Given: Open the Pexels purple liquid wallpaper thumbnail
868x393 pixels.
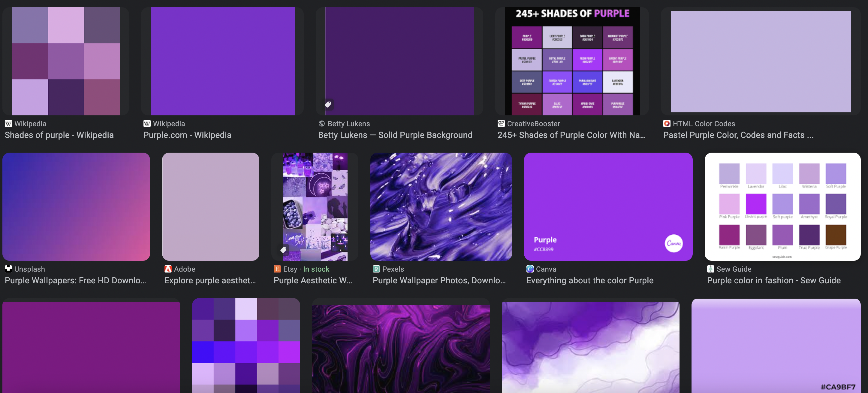Looking at the screenshot, I should 441,206.
